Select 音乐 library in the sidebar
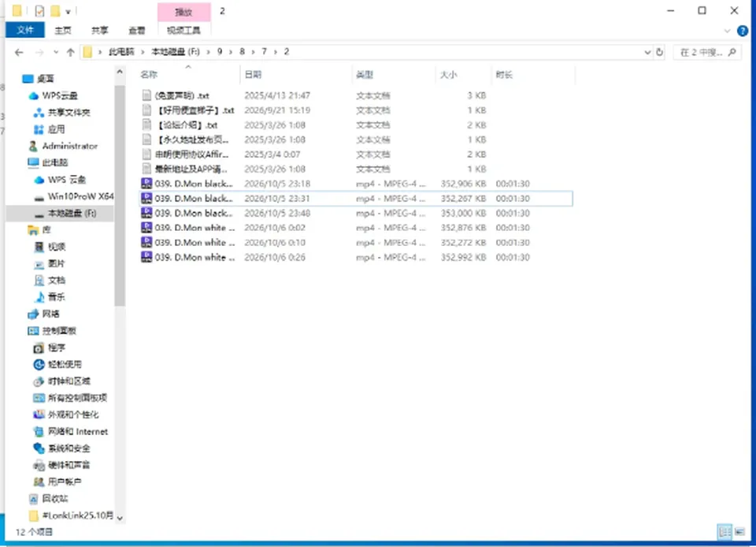The image size is (756, 547). tap(57, 297)
